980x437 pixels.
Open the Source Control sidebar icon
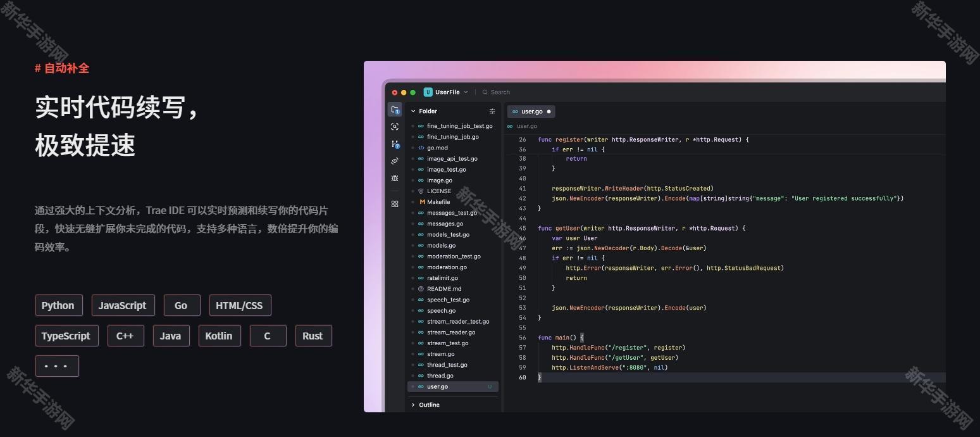pyautogui.click(x=395, y=144)
